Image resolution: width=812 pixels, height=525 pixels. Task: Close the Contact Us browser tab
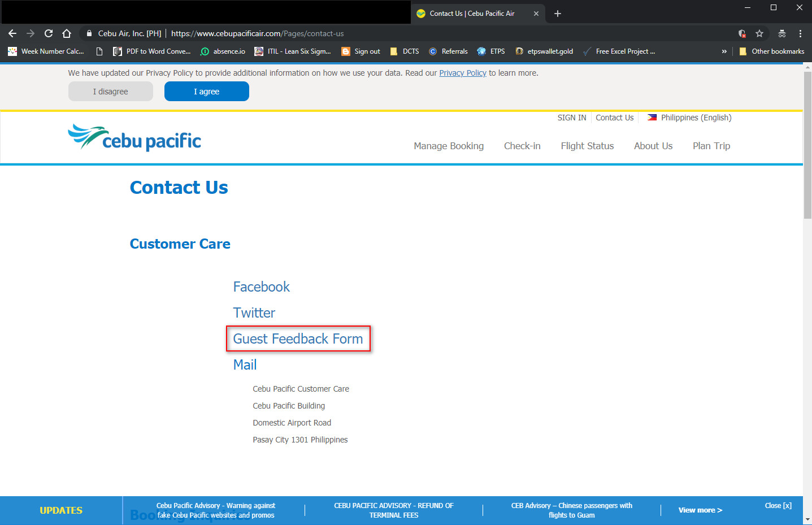click(x=536, y=14)
